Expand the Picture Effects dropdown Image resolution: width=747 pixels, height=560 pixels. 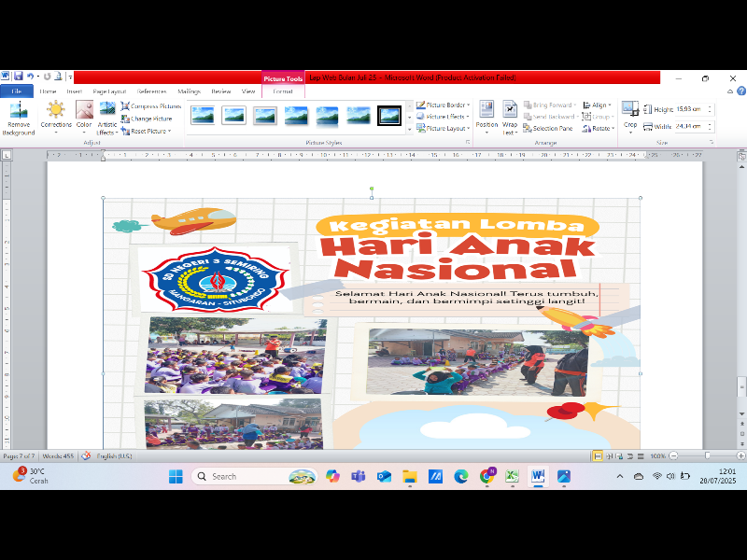443,117
